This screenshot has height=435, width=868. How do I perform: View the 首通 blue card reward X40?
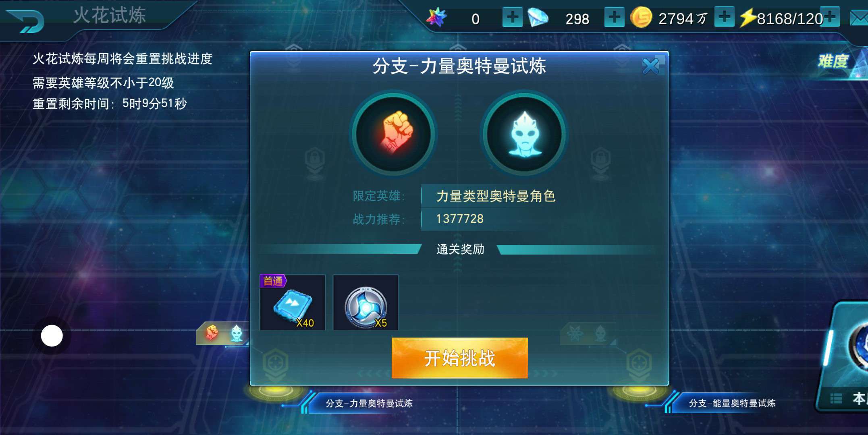293,302
